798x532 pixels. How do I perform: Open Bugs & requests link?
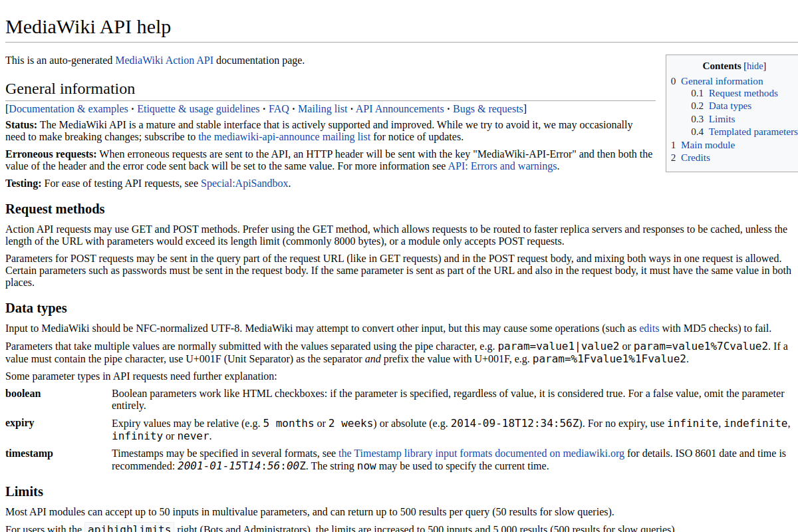click(x=488, y=108)
